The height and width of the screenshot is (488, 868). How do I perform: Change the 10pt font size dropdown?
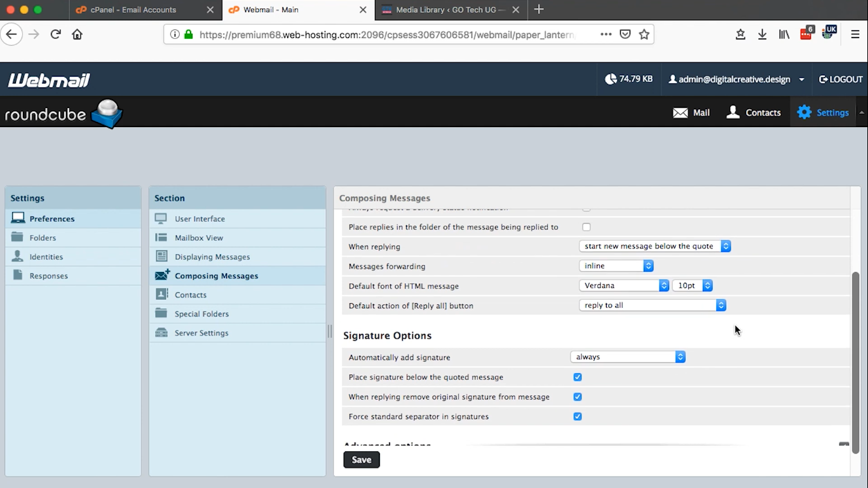tap(693, 285)
